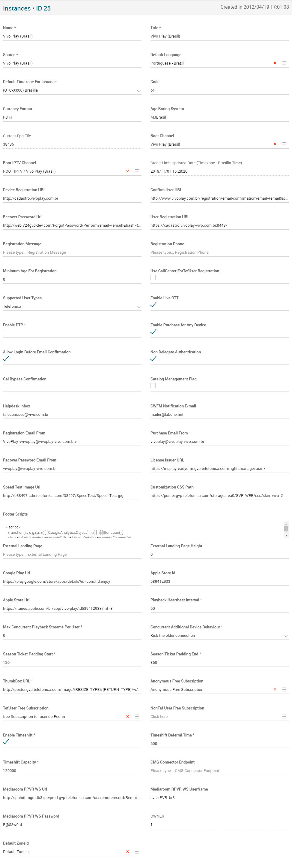Clear the Default ZoneId value
Screen dimensions: 292x868
point(127,851)
